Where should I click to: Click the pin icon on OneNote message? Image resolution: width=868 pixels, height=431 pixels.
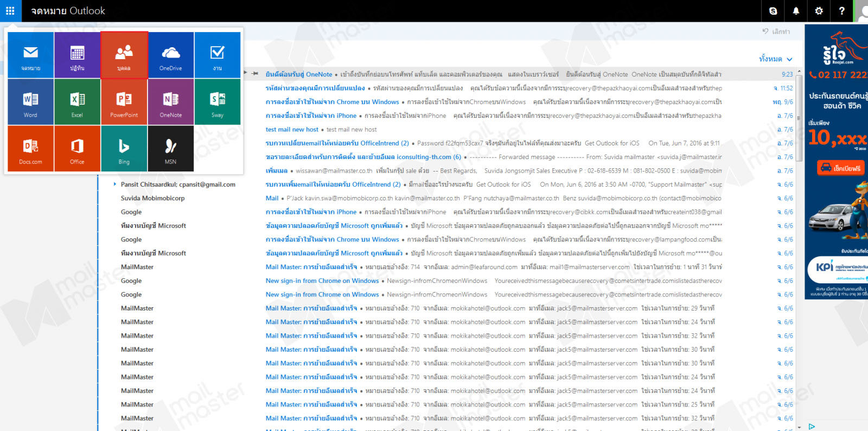[255, 74]
